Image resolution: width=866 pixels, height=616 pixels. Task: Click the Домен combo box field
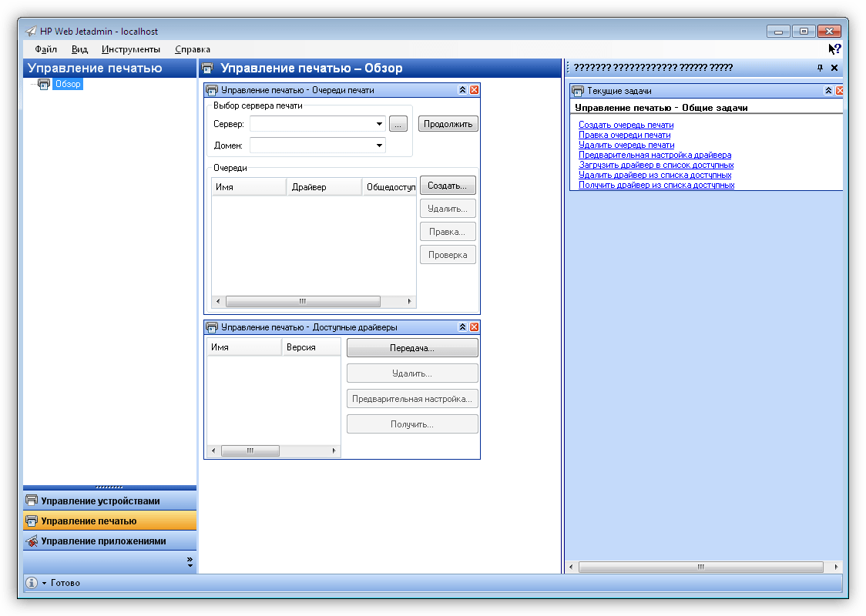coord(317,146)
